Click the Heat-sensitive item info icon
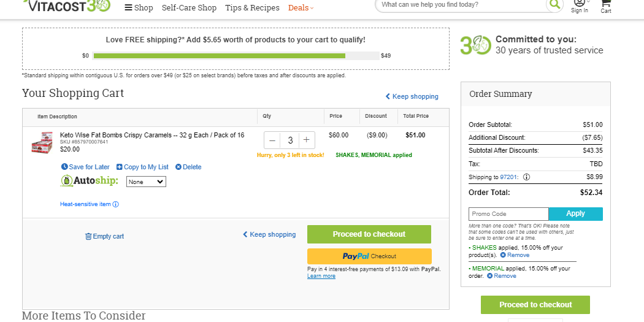This screenshot has width=644, height=322. (116, 204)
